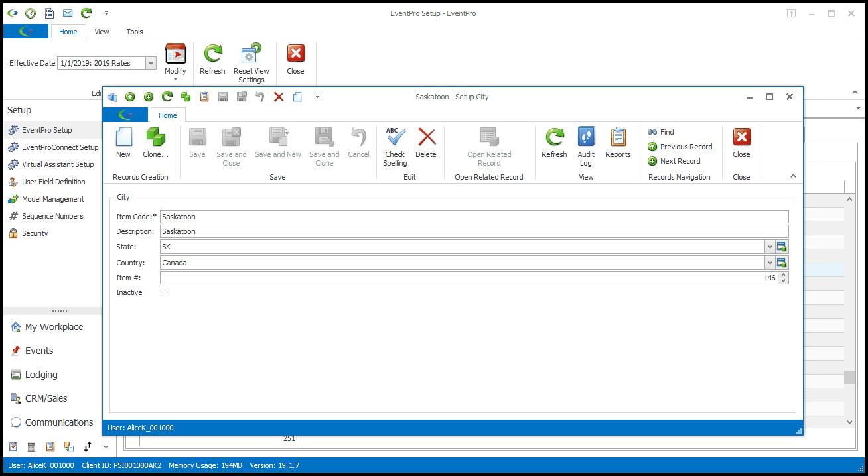
Task: Expand the navigation pane overflow chevron
Action: pos(106,447)
